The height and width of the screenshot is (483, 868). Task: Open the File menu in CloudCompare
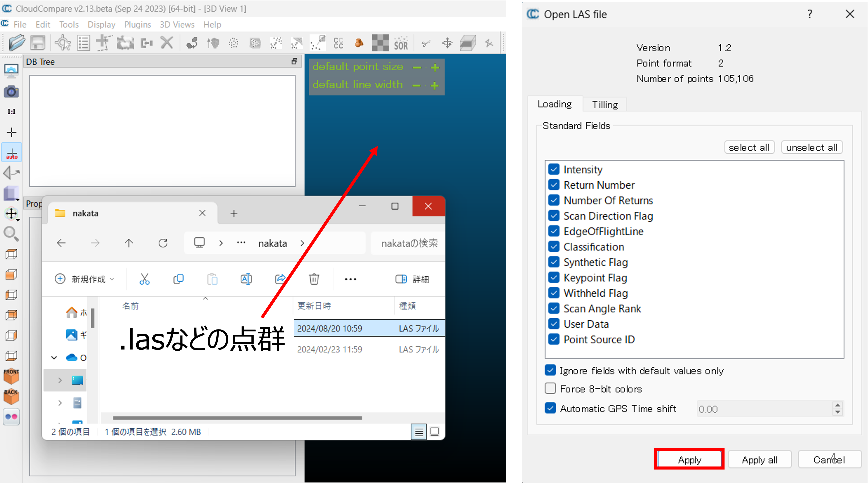click(x=20, y=25)
